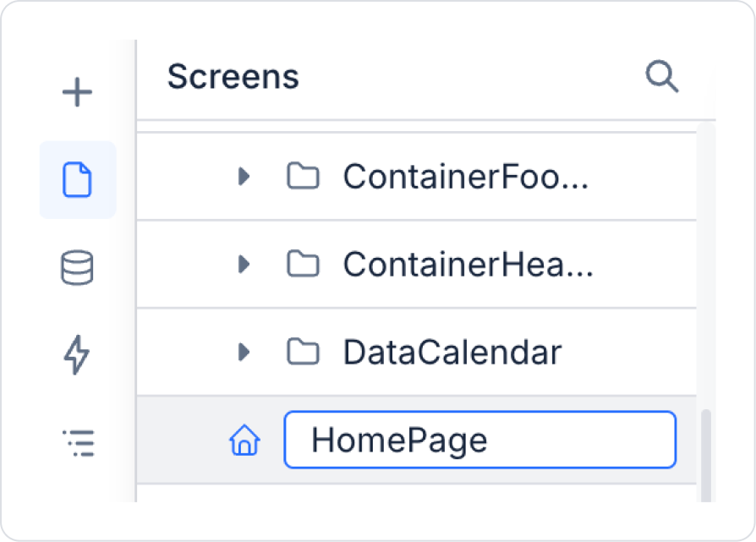The image size is (756, 542).
Task: Click the folder icon of ContainerFoo...
Action: coord(303,177)
